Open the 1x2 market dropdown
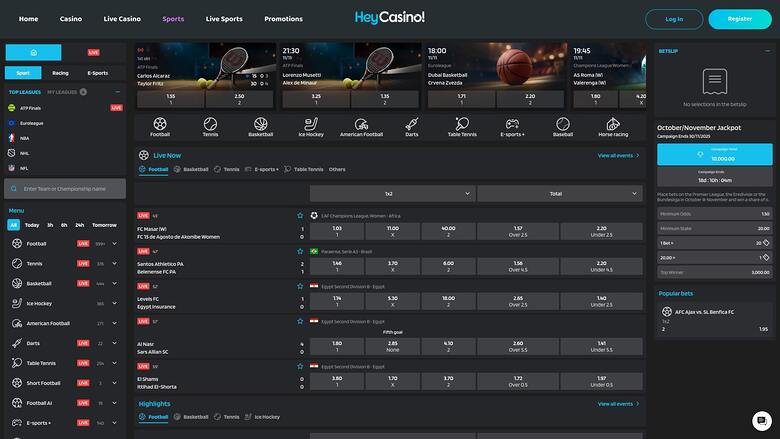Viewport: 780px width, 439px height. [388, 193]
